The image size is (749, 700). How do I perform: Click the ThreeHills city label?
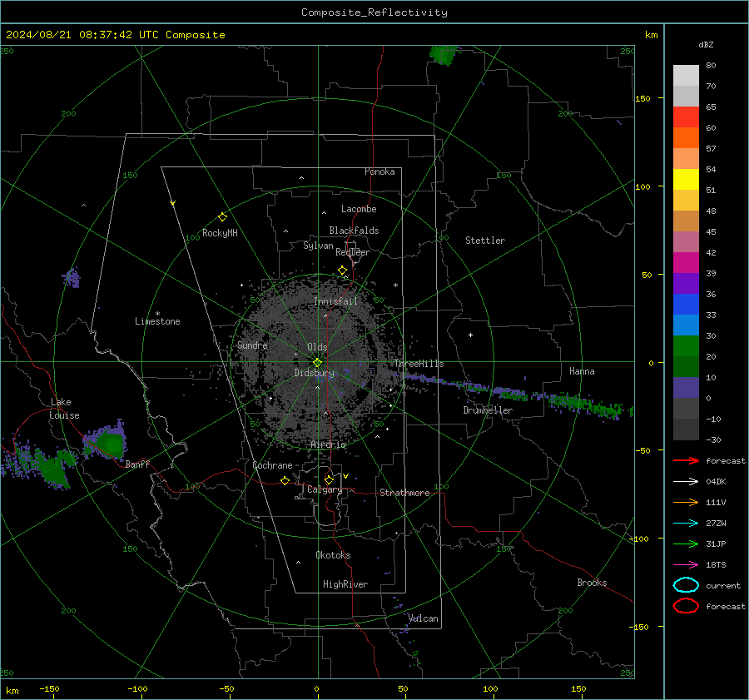[419, 364]
